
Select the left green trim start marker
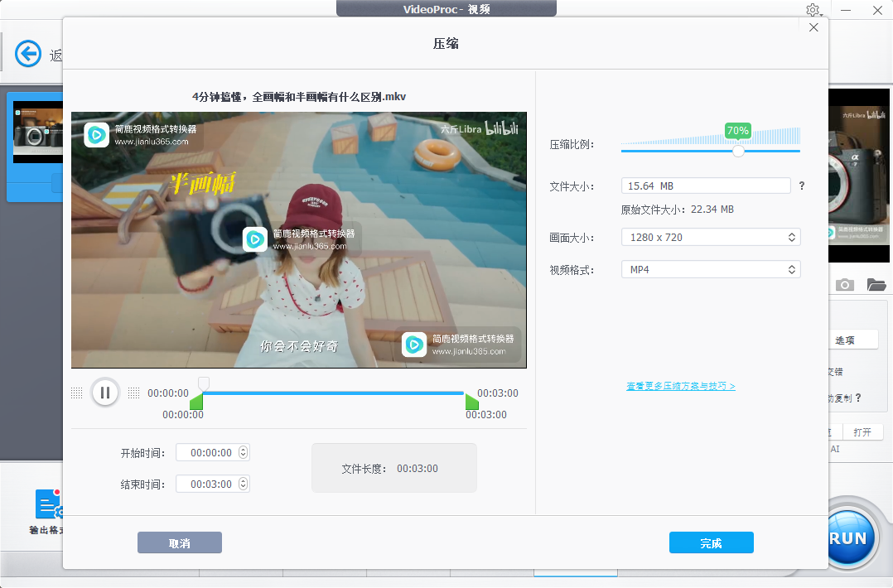(196, 402)
